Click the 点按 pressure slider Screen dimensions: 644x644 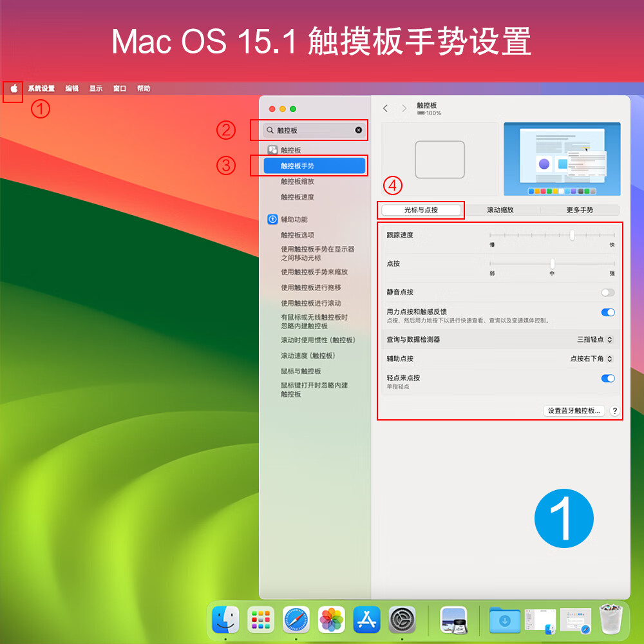tap(552, 263)
